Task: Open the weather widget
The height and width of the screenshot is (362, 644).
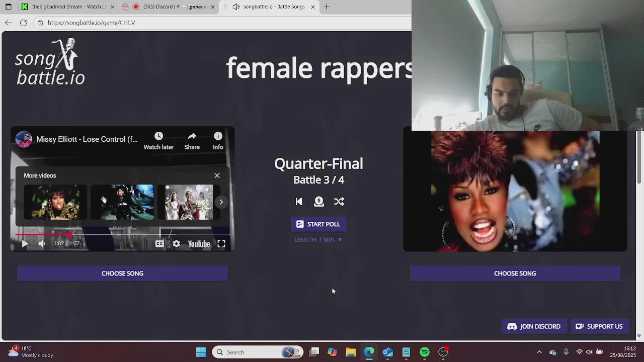Action: [x=31, y=352]
